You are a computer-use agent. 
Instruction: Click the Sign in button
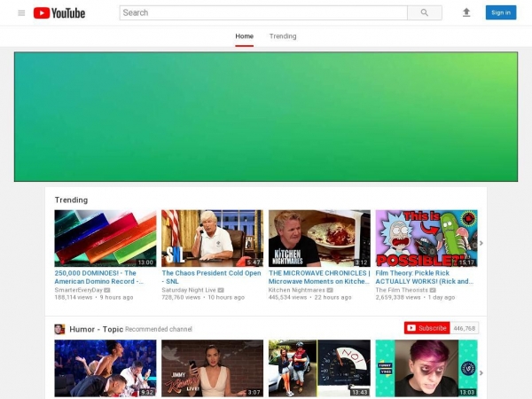point(501,12)
